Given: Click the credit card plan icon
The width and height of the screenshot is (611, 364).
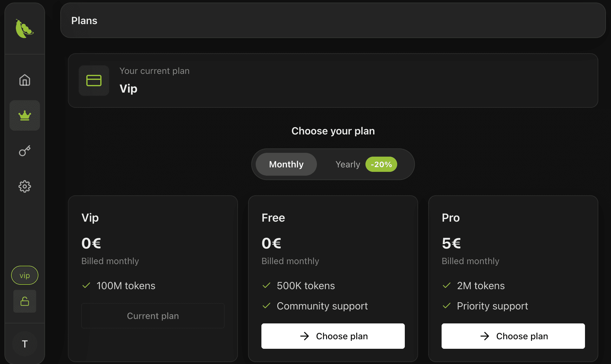Looking at the screenshot, I should [x=94, y=81].
